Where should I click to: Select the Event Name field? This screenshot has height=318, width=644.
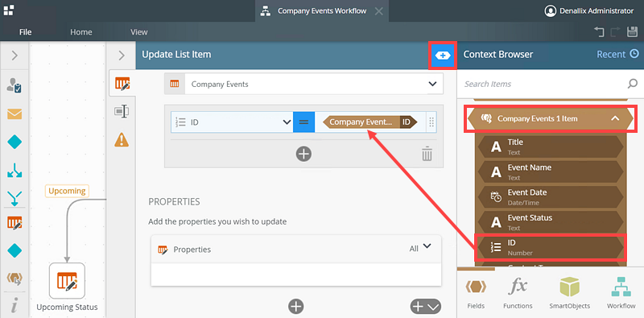[551, 171]
